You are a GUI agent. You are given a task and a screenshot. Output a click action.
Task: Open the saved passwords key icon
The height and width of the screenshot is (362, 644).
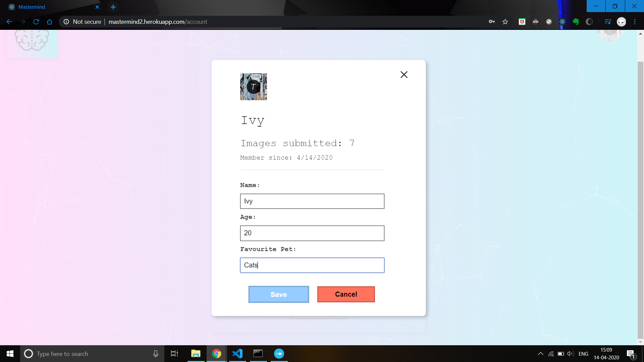(492, 22)
